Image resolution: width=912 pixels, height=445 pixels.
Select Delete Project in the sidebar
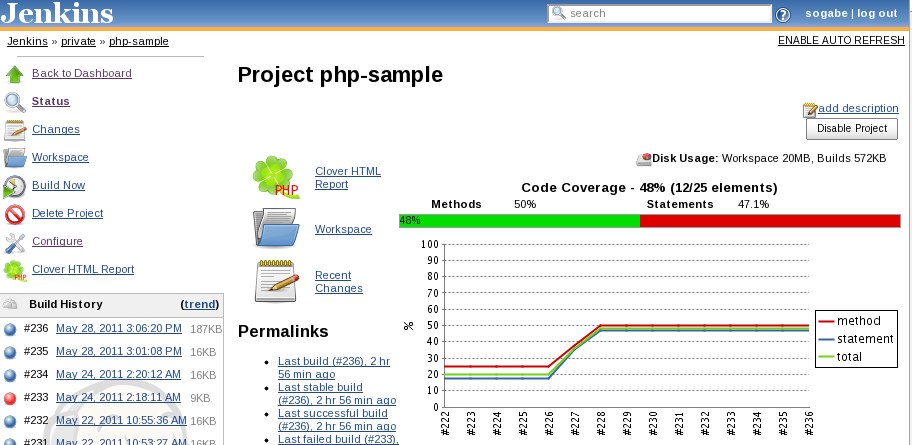[x=67, y=213]
